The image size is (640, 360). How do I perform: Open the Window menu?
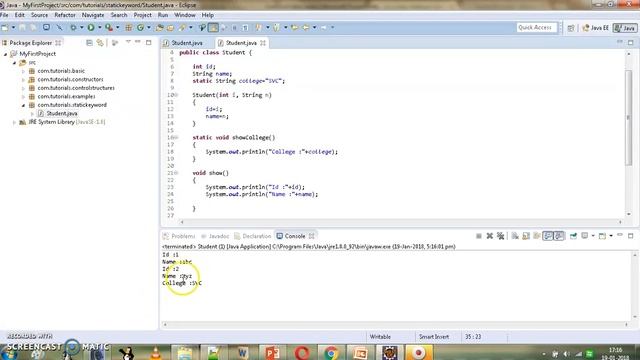pos(184,15)
